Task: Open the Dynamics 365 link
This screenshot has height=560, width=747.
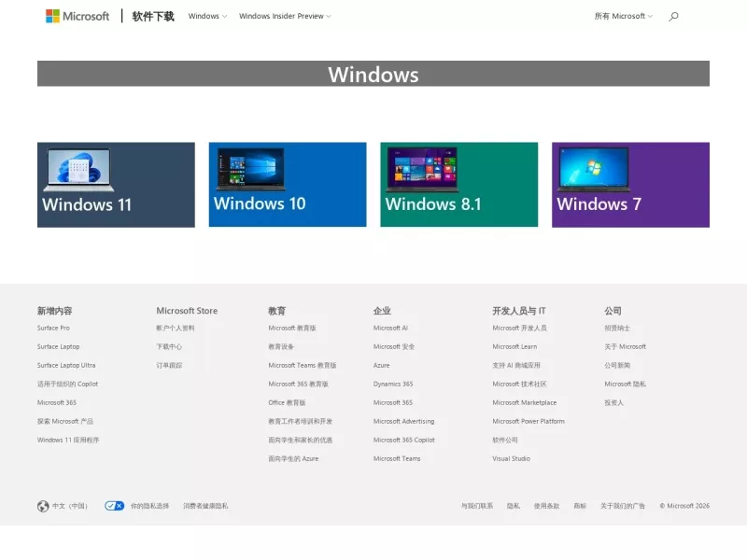Action: pos(393,384)
